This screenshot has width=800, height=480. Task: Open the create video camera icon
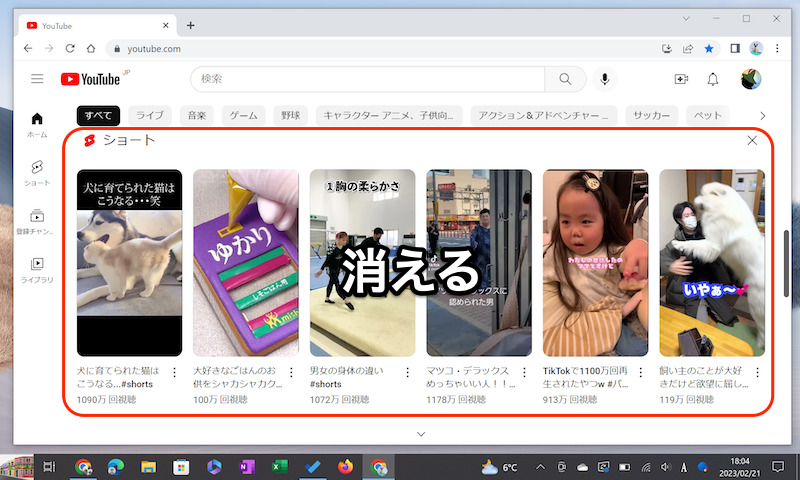pos(681,80)
